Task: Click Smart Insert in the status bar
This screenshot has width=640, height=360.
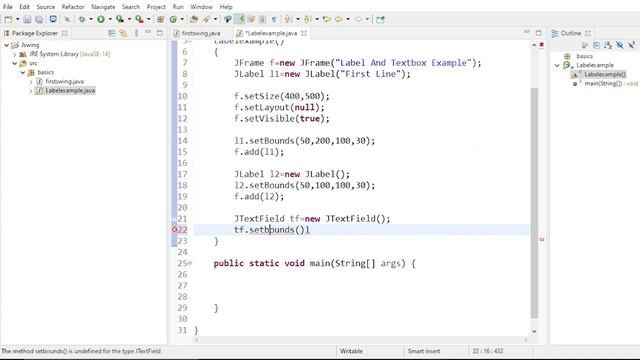Action: point(424,351)
